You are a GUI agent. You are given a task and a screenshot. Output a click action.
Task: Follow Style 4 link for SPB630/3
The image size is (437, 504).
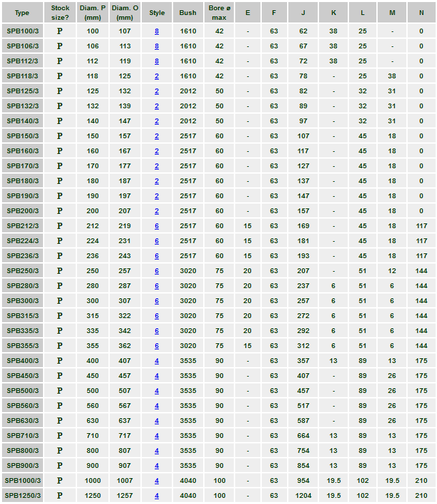[x=157, y=421]
